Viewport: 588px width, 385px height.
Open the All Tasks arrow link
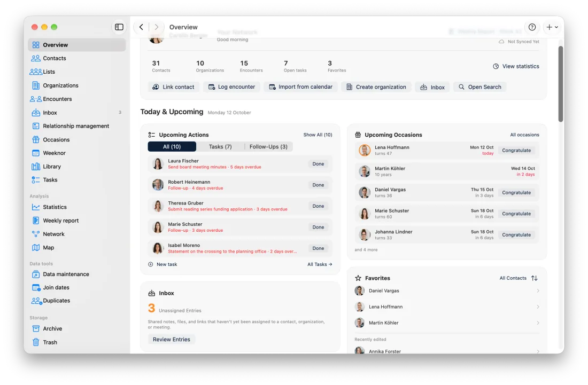pyautogui.click(x=320, y=264)
